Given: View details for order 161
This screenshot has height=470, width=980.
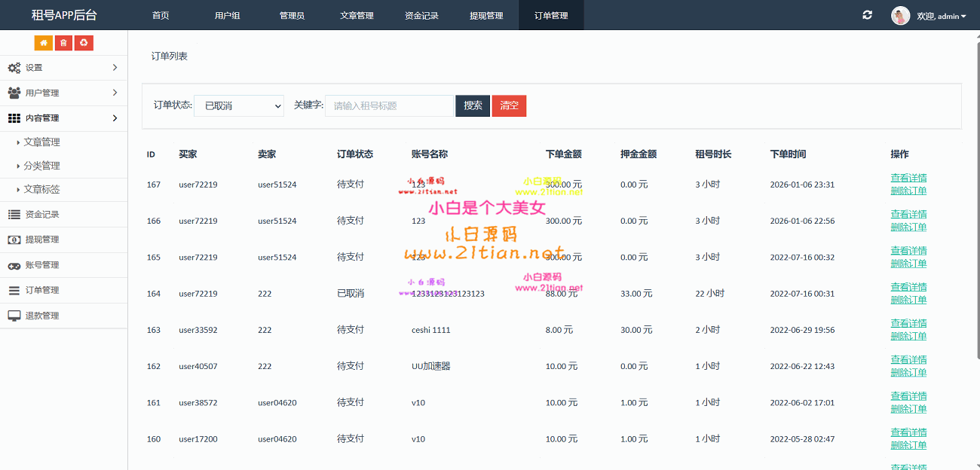Looking at the screenshot, I should tap(908, 396).
